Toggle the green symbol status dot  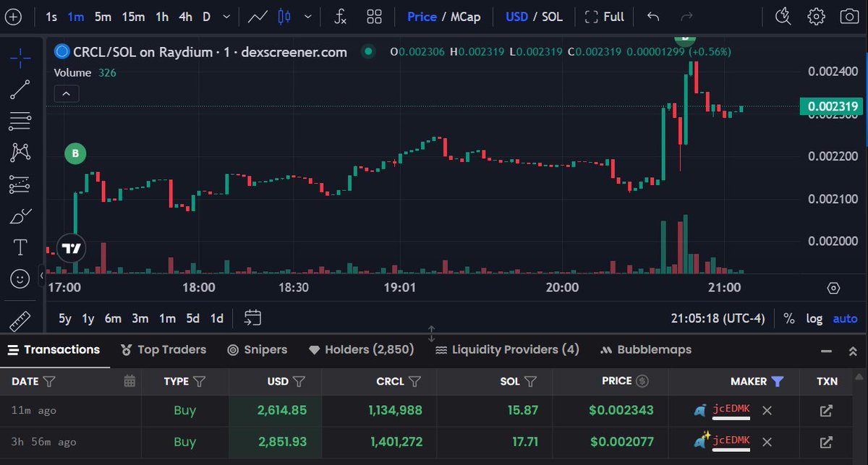coord(368,51)
